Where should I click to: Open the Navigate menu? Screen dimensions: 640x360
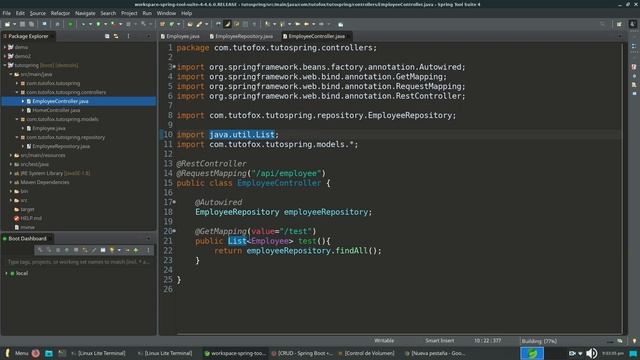click(85, 13)
